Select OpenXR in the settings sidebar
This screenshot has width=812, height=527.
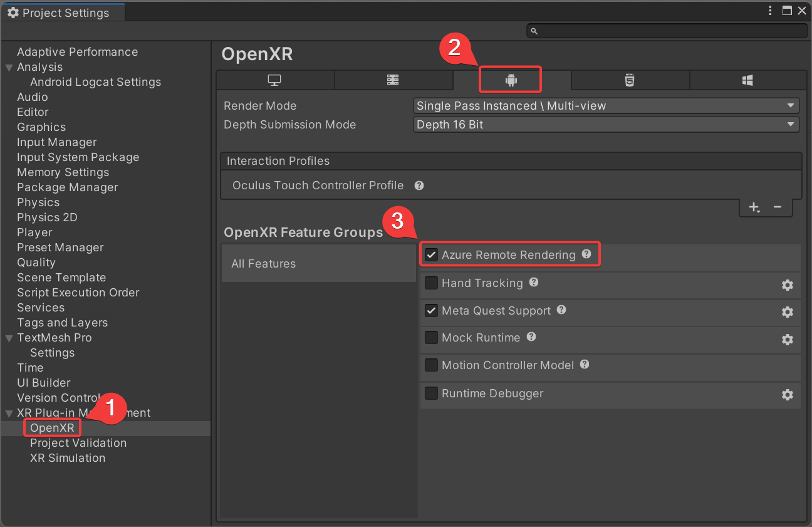(x=52, y=427)
